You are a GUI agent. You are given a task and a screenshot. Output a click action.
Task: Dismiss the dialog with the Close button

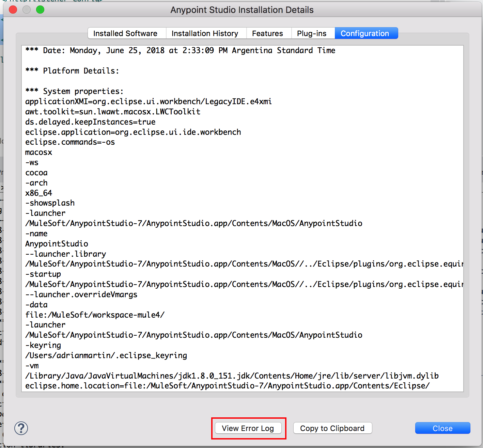pyautogui.click(x=442, y=428)
